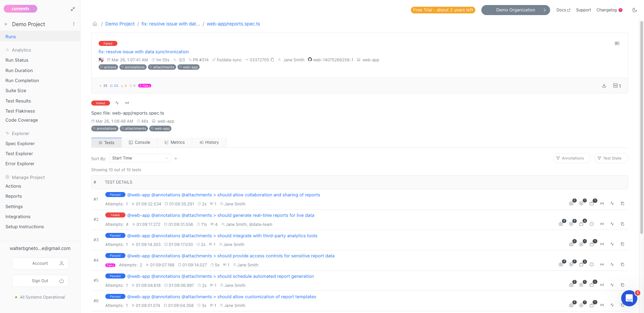Screen dimensions: 644x313
Task: Switch to the Metrics tab
Action: [x=175, y=142]
